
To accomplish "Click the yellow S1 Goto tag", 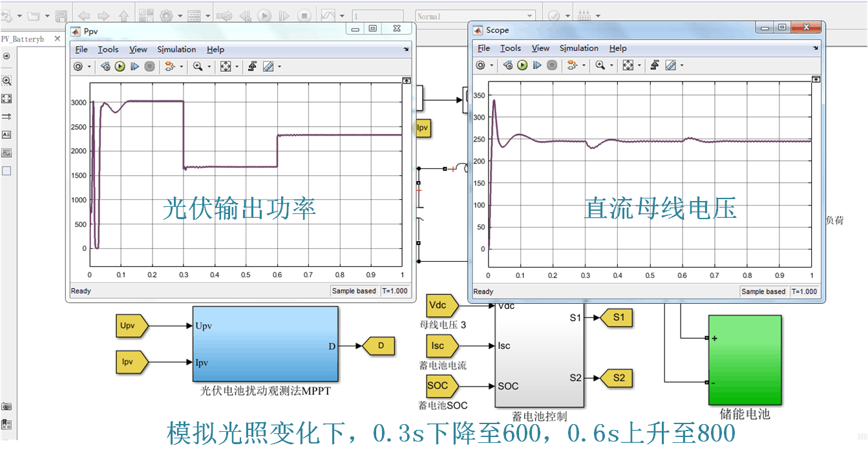I will 617,317.
